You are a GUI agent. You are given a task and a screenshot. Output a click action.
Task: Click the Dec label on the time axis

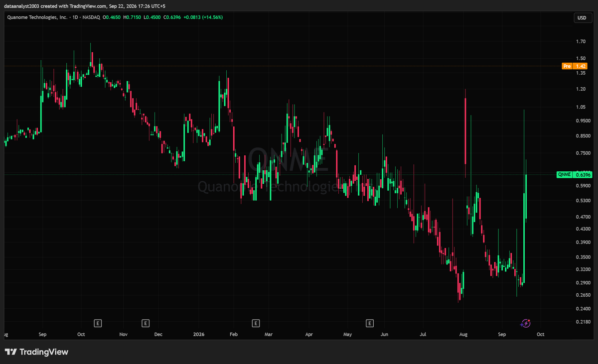pyautogui.click(x=158, y=335)
